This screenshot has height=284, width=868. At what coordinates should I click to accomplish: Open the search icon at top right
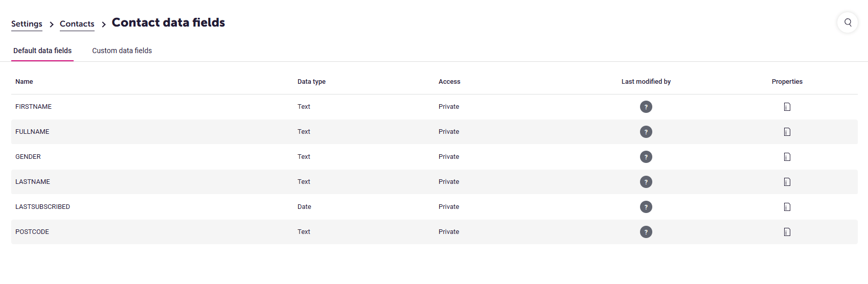pyautogui.click(x=848, y=22)
